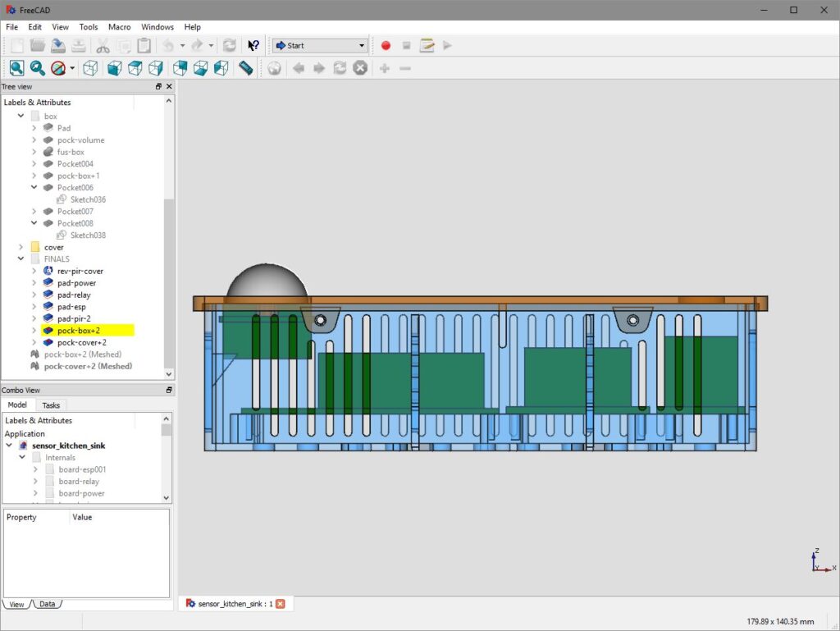The image size is (840, 631).
Task: Open the Macro menu
Action: point(119,27)
